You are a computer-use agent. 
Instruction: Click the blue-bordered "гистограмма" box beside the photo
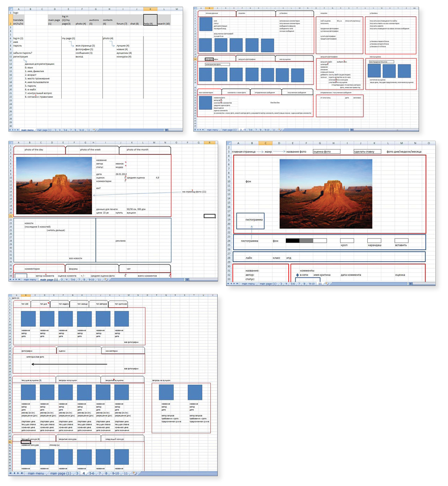(x=250, y=220)
